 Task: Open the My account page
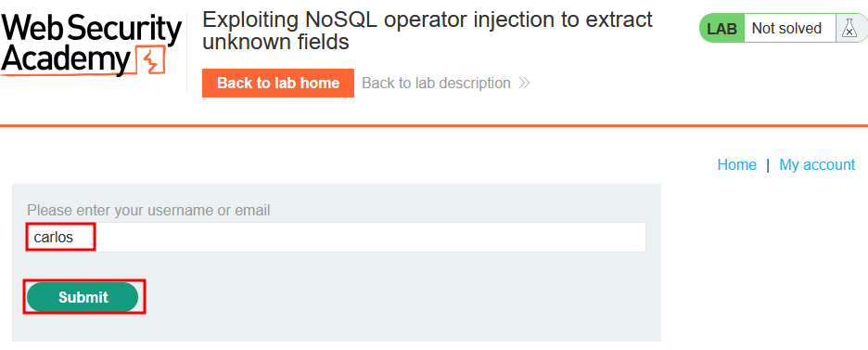[x=817, y=164]
